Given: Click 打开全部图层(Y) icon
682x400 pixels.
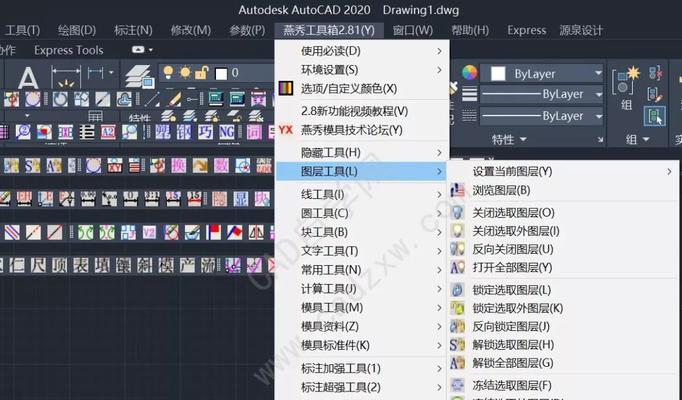Looking at the screenshot, I should [x=457, y=267].
